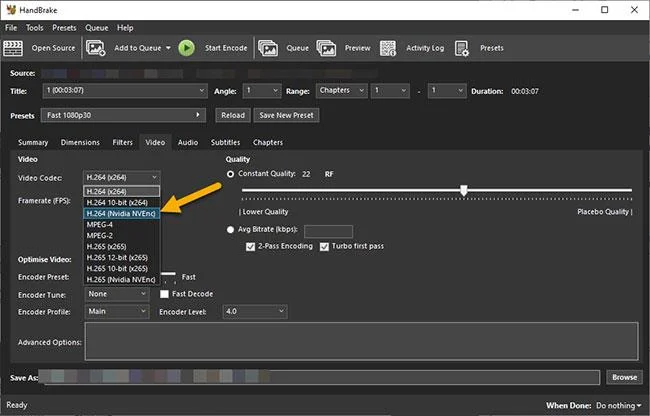Open the File menu

pos(11,28)
